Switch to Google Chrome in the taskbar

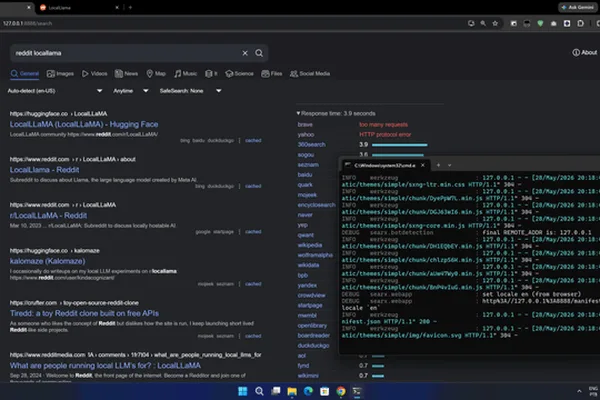point(341,391)
